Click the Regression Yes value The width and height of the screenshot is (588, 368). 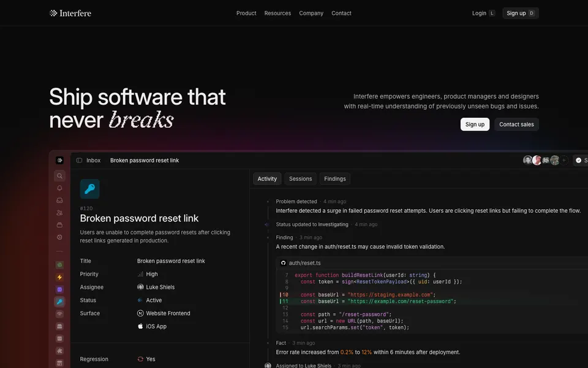click(x=146, y=359)
